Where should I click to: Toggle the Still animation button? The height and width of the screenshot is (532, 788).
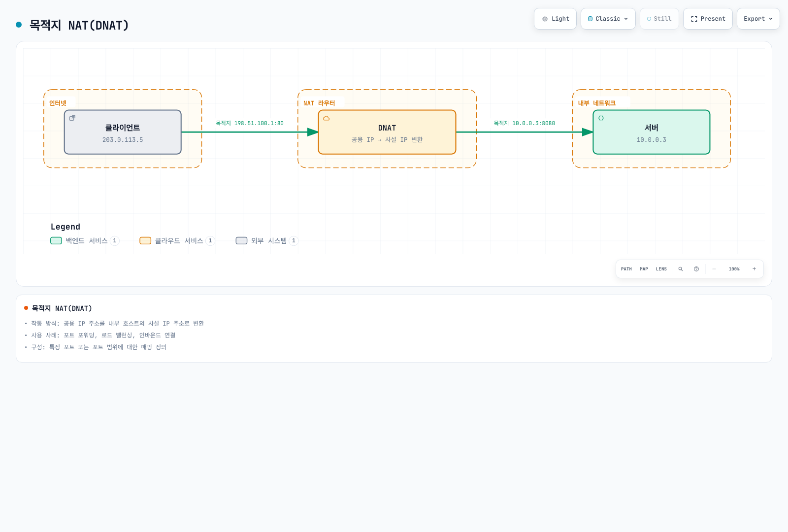click(659, 19)
